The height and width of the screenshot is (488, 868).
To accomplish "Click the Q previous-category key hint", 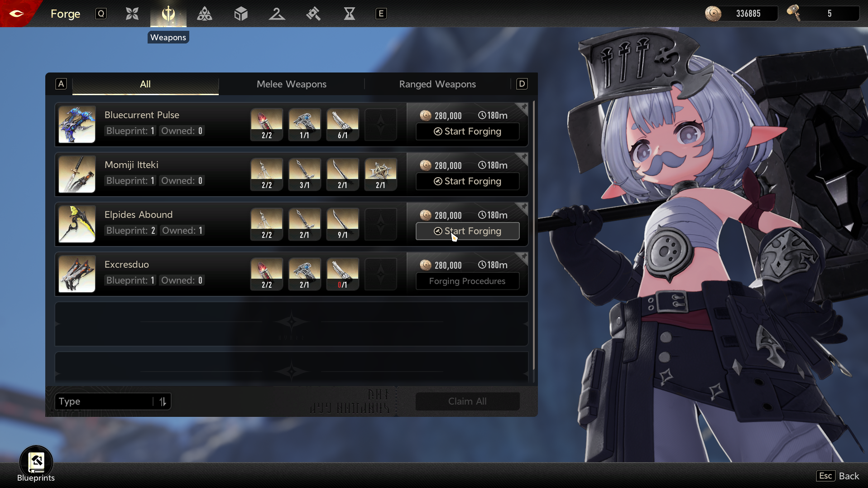I will (101, 14).
